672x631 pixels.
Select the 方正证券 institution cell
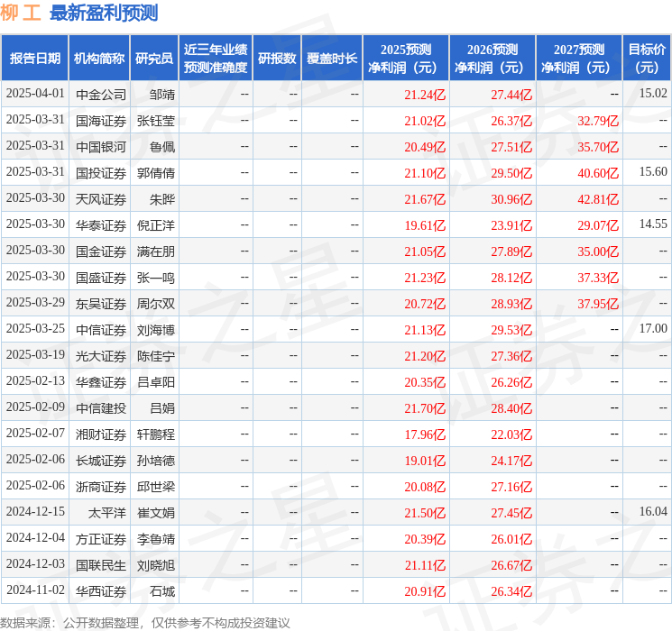(x=101, y=539)
